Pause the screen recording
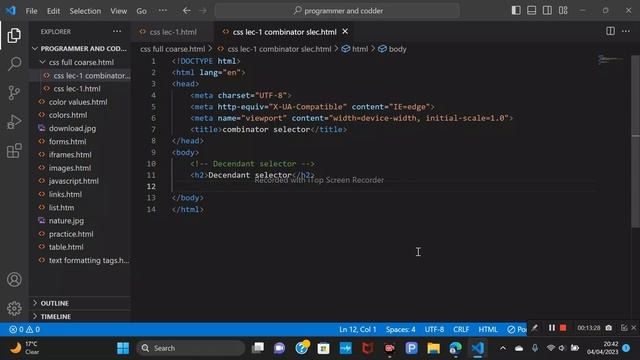 point(551,328)
